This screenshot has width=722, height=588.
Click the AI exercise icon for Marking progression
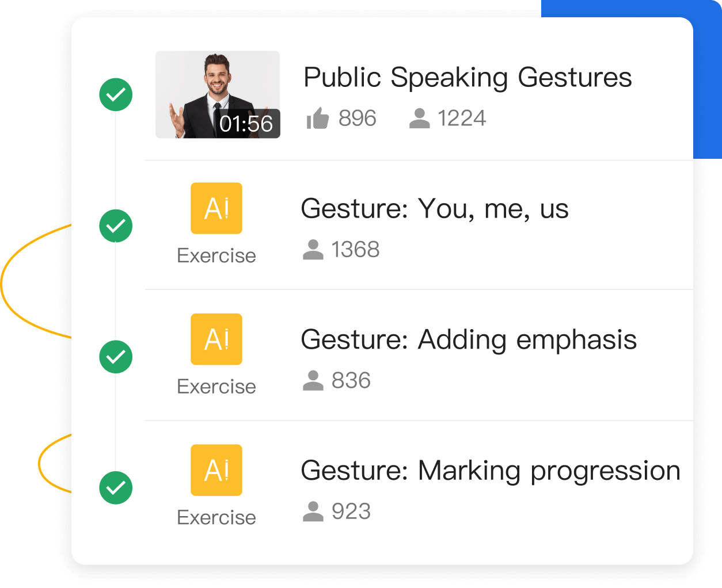point(216,470)
